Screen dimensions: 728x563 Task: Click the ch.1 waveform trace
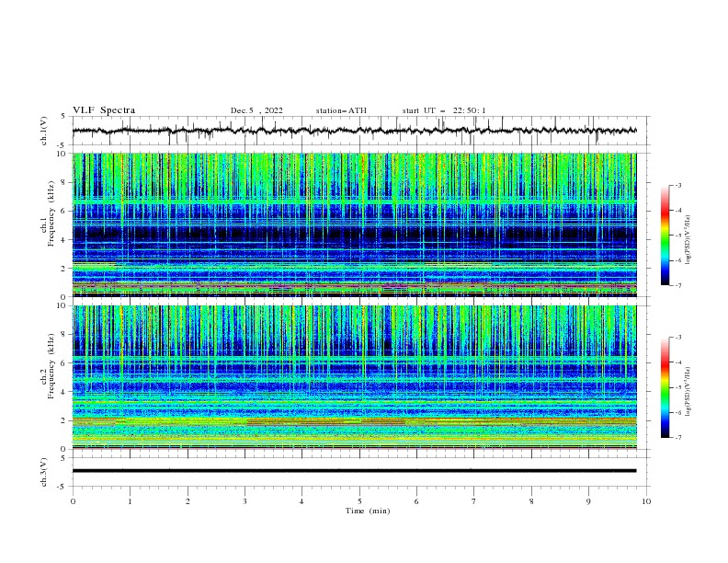coord(354,131)
